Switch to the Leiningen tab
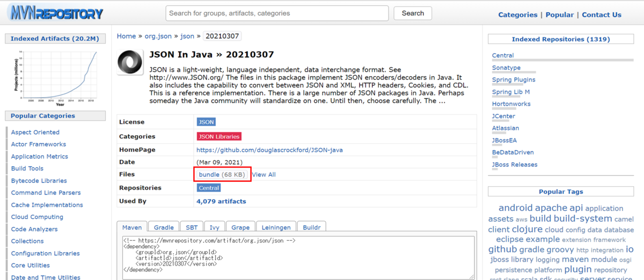This screenshot has width=644, height=280. click(x=275, y=227)
